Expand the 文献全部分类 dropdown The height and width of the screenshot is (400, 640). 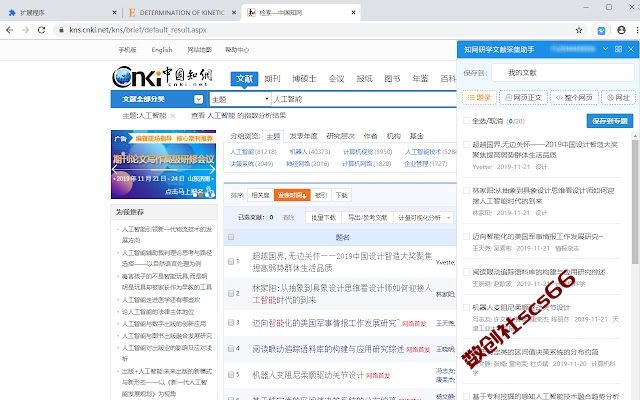click(x=198, y=99)
